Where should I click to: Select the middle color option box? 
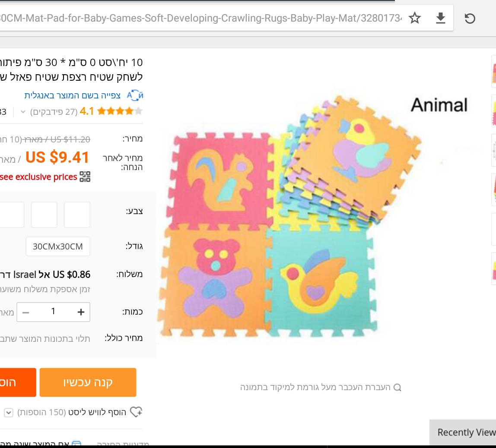pos(44,215)
